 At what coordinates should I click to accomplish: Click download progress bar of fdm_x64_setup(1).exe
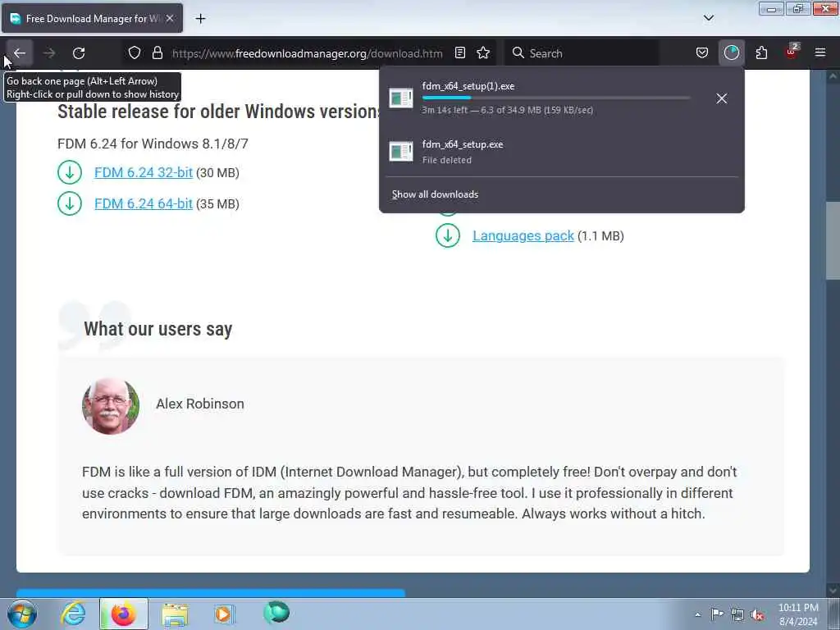[555, 98]
